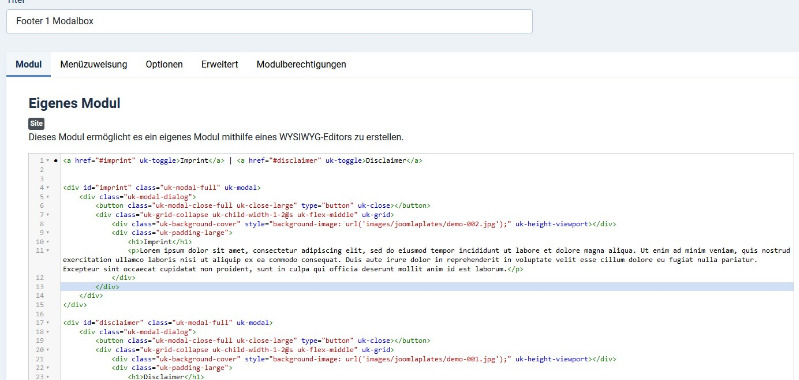Click line number 19 in the gutter

[39, 341]
